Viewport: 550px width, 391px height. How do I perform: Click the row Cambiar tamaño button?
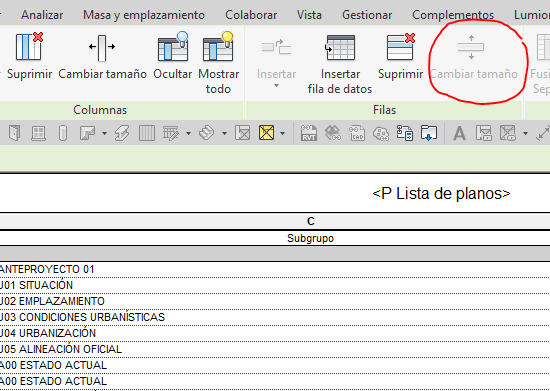click(474, 56)
